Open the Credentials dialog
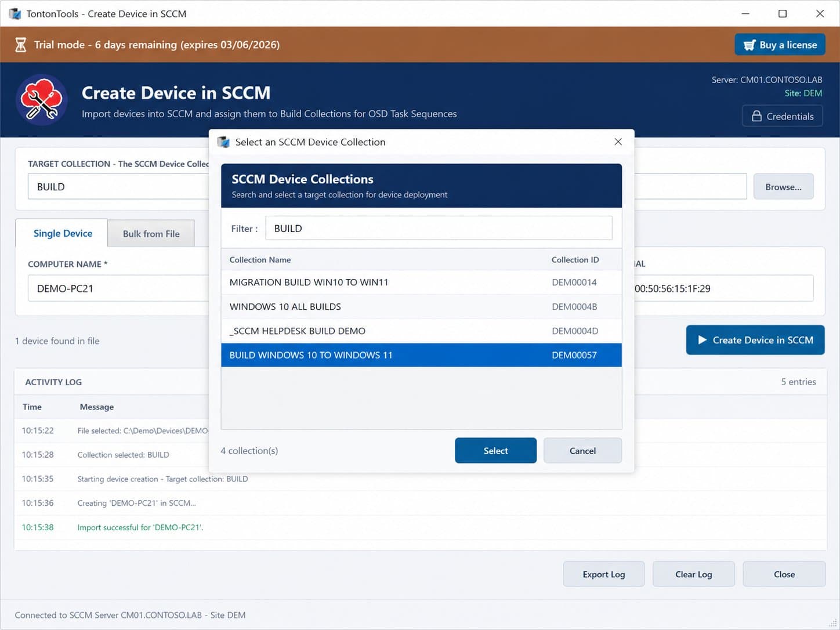This screenshot has width=840, height=630. click(782, 116)
